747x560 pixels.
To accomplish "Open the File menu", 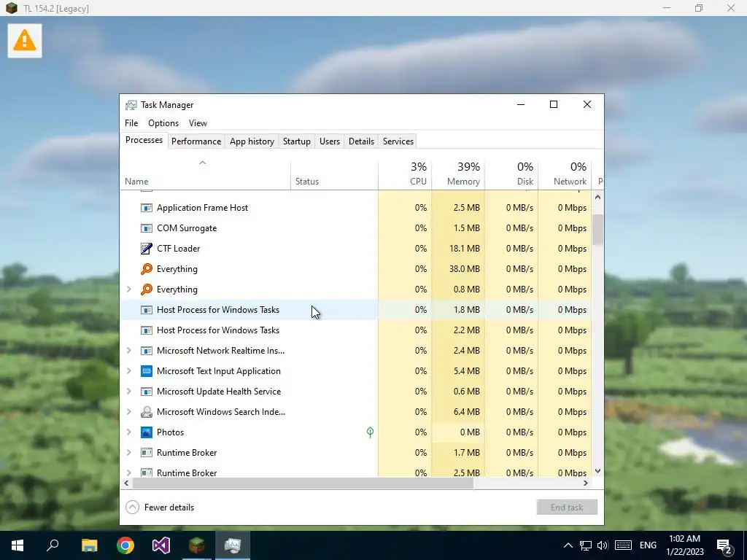I will pos(131,122).
